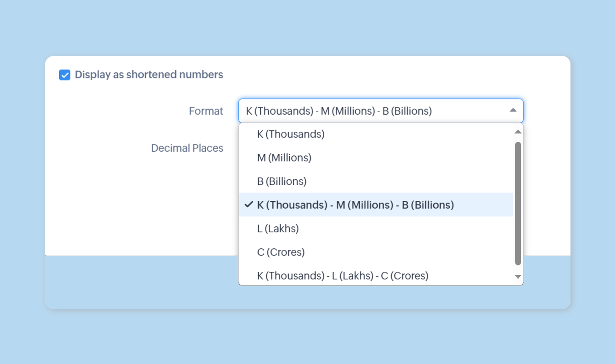Pick K (Thousands) - L (Lakhs) - C (Crores)

(x=343, y=276)
